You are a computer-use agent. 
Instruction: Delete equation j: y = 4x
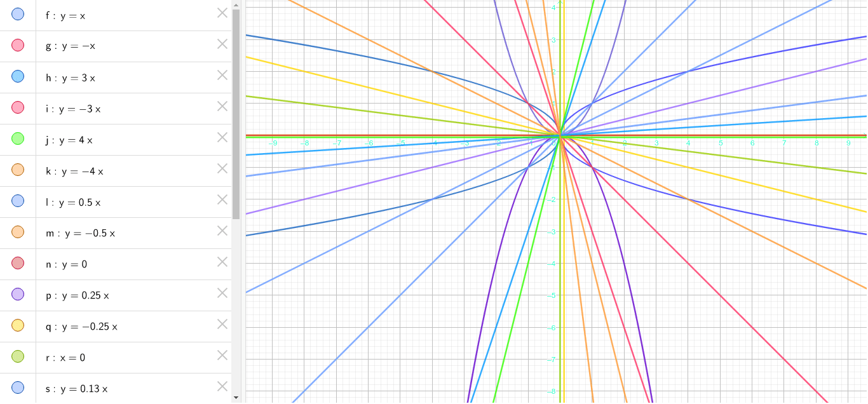[222, 137]
